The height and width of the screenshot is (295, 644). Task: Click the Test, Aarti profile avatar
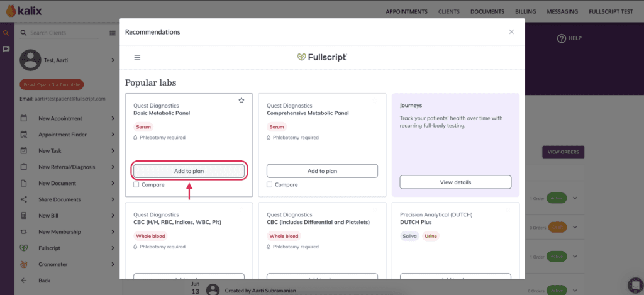[30, 60]
